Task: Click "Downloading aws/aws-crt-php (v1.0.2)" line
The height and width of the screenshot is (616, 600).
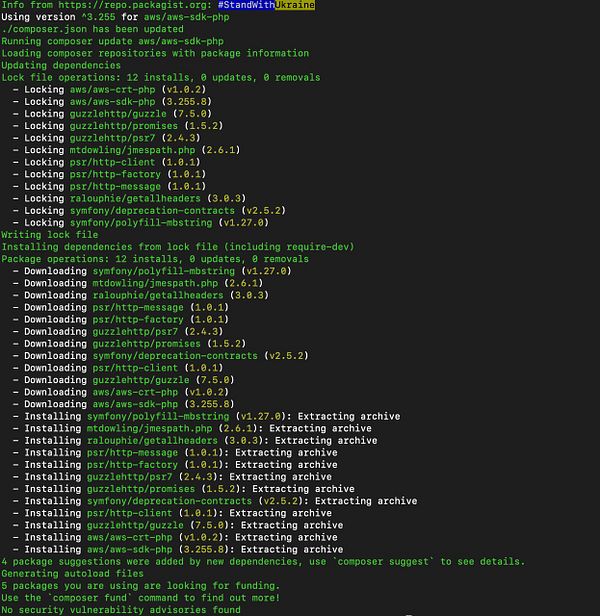Action: tap(121, 392)
